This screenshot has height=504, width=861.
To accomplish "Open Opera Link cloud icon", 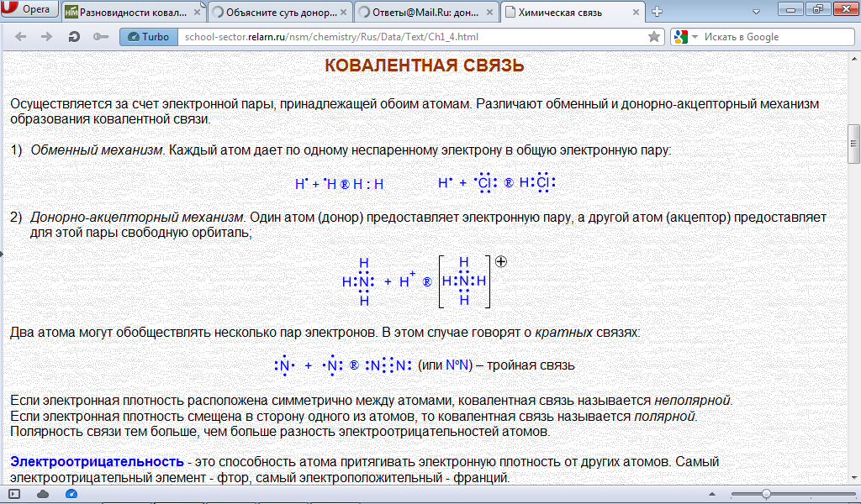I will coord(42,494).
